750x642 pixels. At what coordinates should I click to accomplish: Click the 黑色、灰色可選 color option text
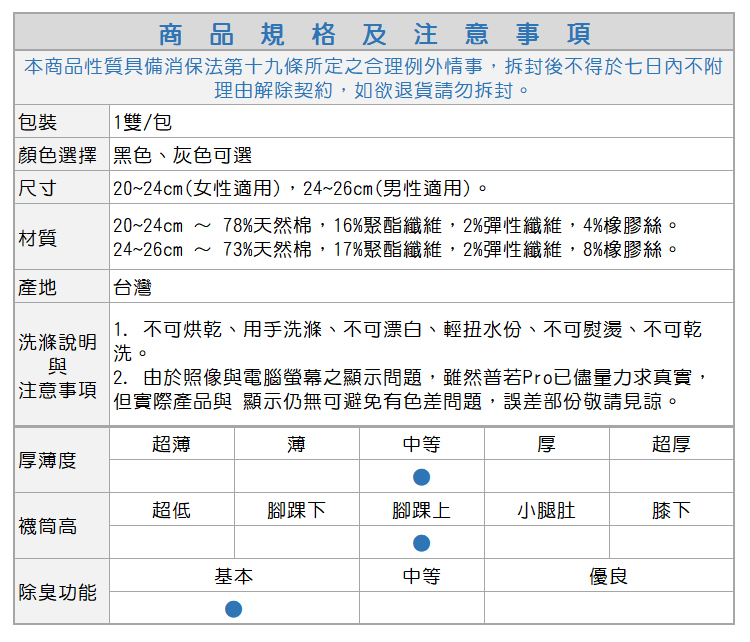click(182, 155)
